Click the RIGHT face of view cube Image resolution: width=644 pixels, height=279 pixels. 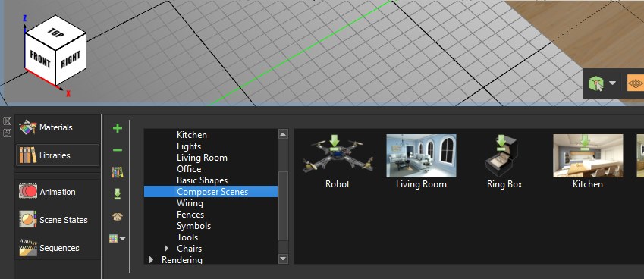tap(71, 60)
